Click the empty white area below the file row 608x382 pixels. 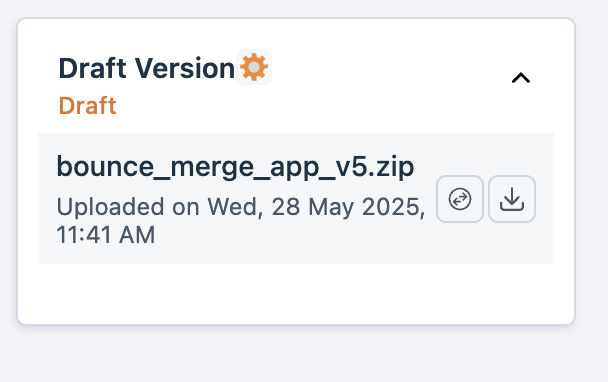coord(296,293)
